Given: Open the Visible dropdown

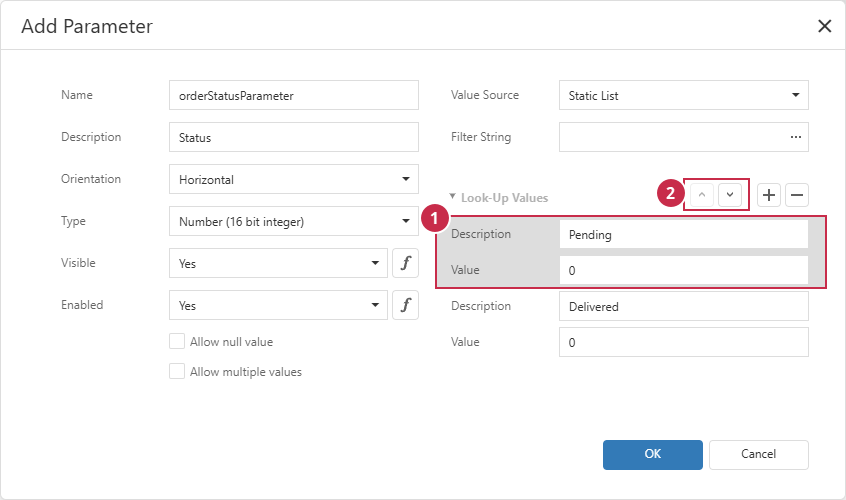Looking at the screenshot, I should [x=278, y=263].
